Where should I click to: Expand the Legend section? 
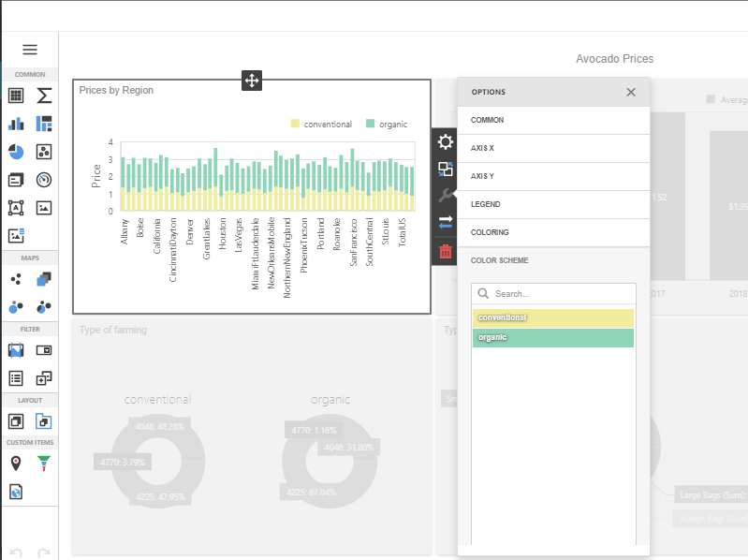[x=552, y=204]
